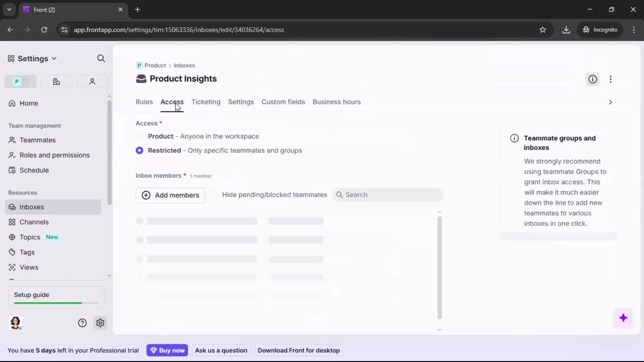Enable Hide pending/blocked teammates
Image resolution: width=644 pixels, height=362 pixels.
[215, 195]
